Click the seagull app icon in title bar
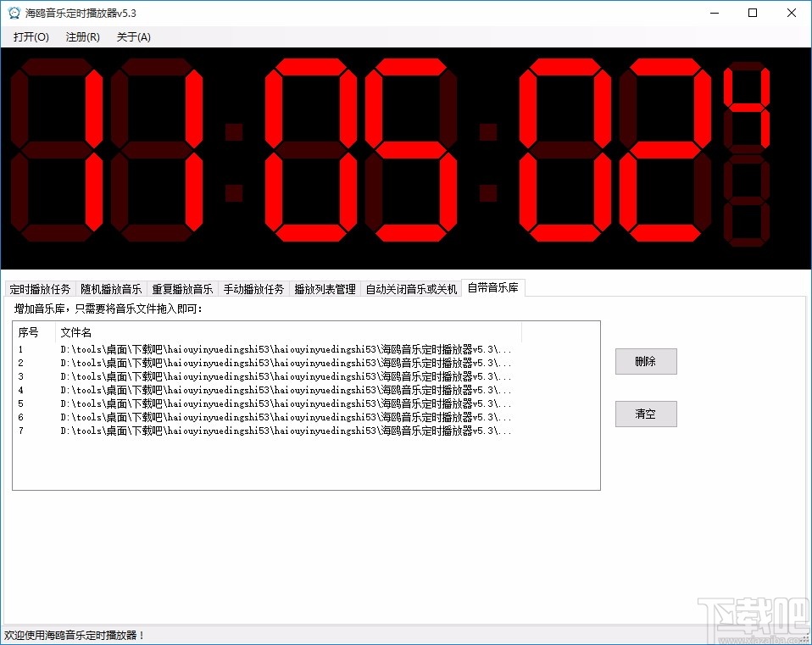This screenshot has width=812, height=645. click(x=14, y=13)
